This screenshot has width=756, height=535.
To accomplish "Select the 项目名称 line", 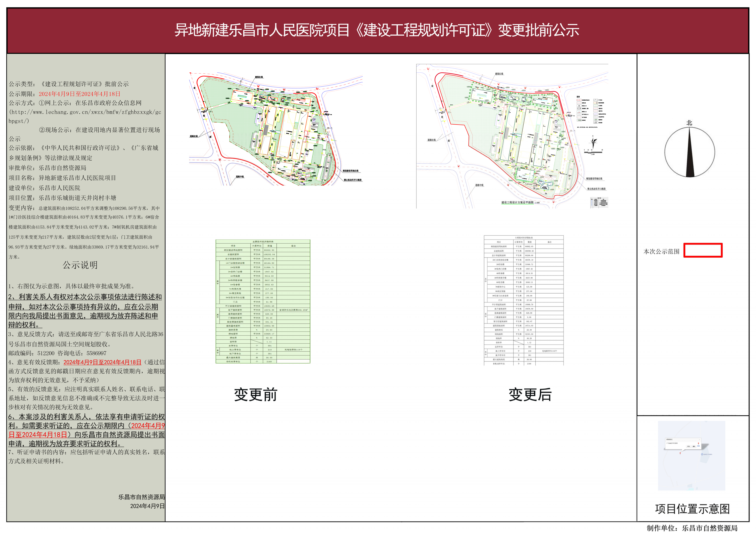I will 62,178.
